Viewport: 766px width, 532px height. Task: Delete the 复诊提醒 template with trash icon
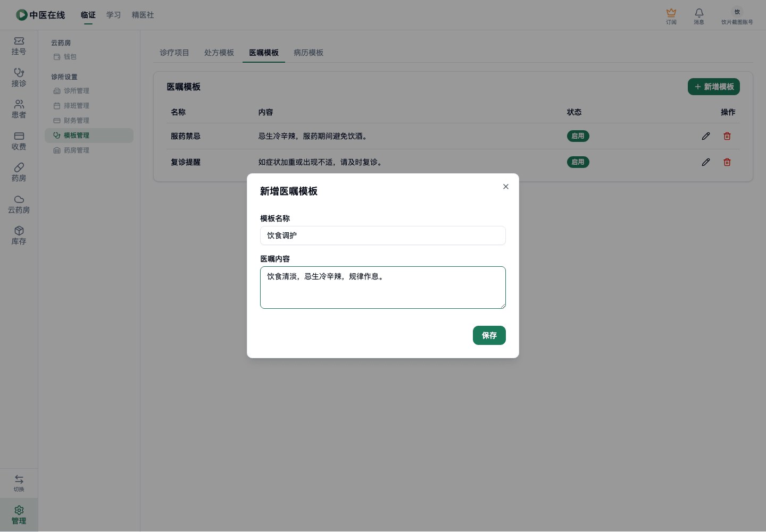[x=727, y=162]
